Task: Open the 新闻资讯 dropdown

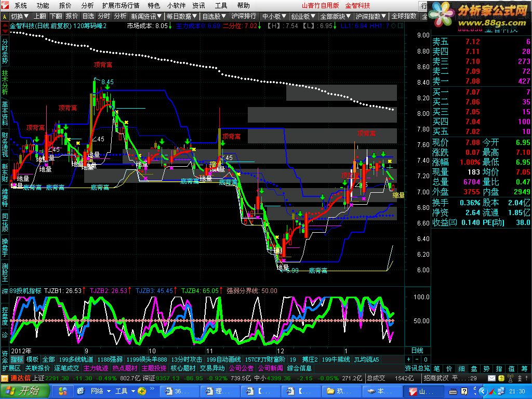Action: coord(146,16)
